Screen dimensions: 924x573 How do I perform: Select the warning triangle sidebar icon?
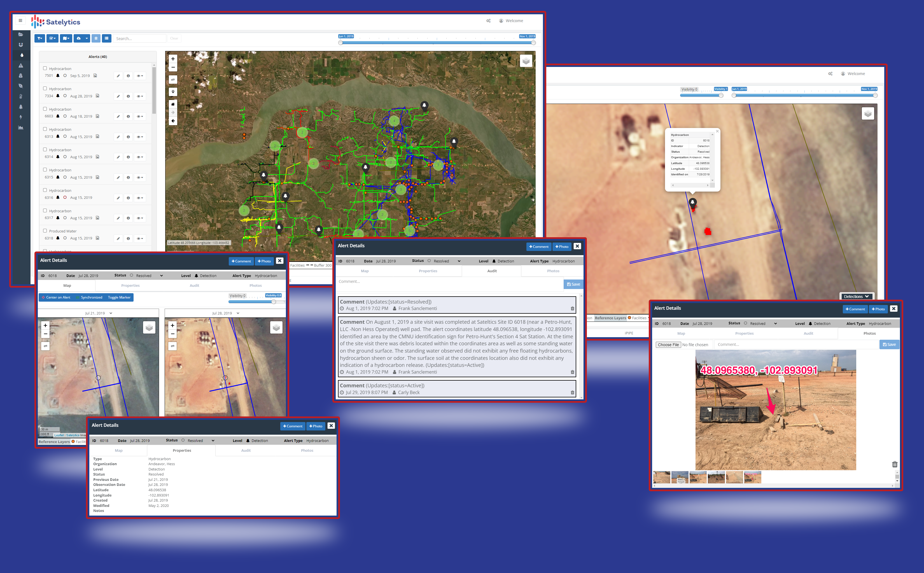(21, 66)
